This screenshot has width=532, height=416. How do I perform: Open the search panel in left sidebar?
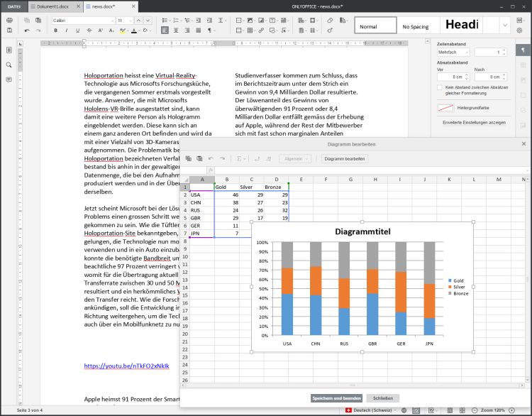9,65
